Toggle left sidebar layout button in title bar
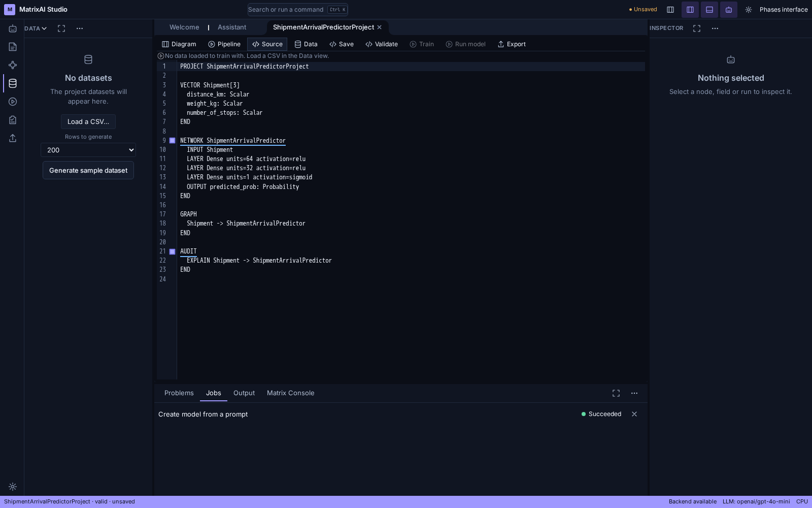 tap(670, 10)
